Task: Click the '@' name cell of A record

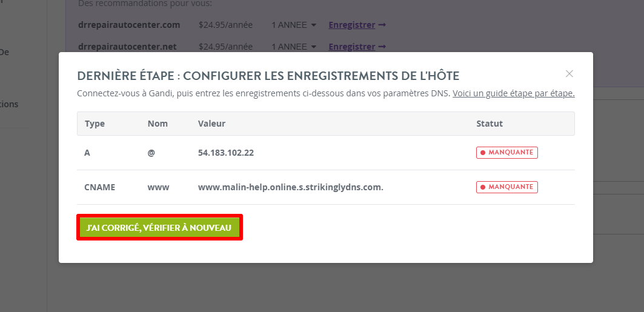Action: [151, 153]
